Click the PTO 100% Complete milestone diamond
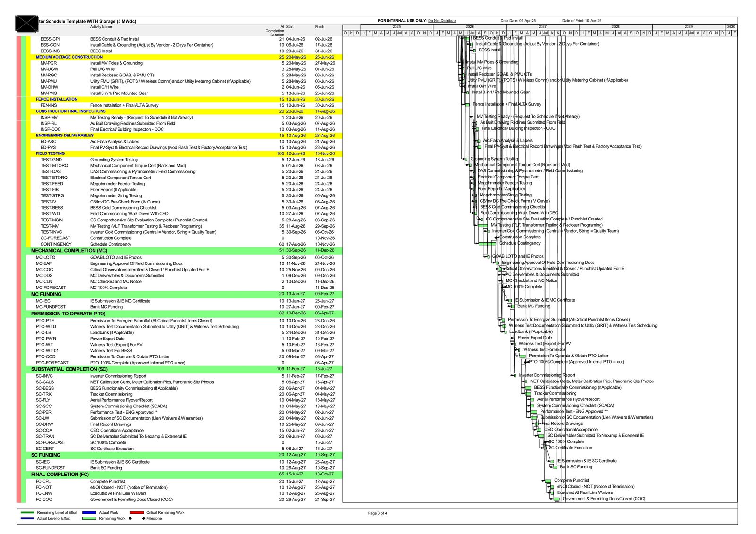756x534 pixels. pos(526,362)
